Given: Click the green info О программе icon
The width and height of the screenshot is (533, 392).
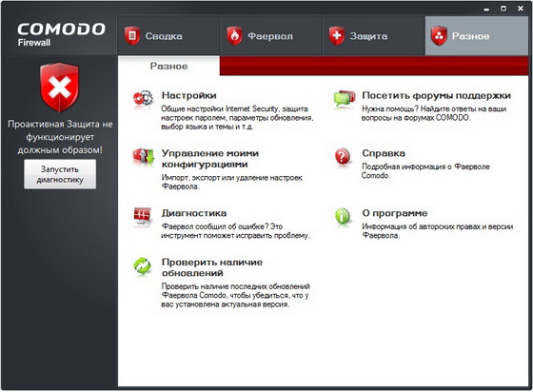Looking at the screenshot, I should tap(343, 216).
